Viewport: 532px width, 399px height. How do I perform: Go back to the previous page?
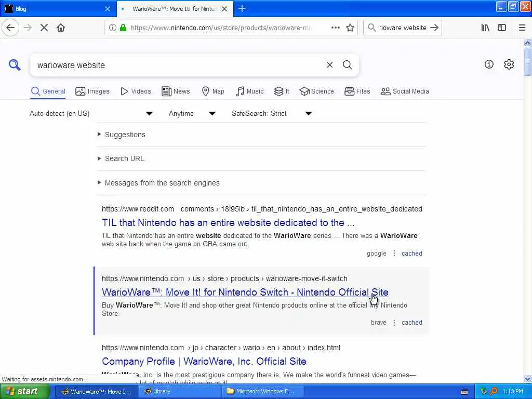(10, 28)
